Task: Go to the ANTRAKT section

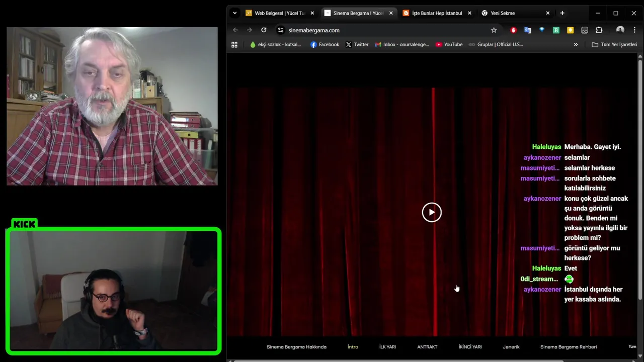Action: 427,347
